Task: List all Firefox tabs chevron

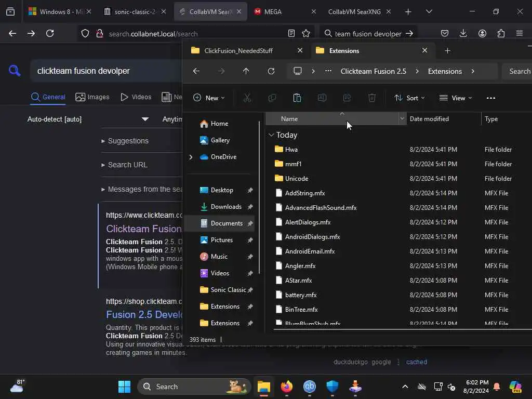Action: 429,11
